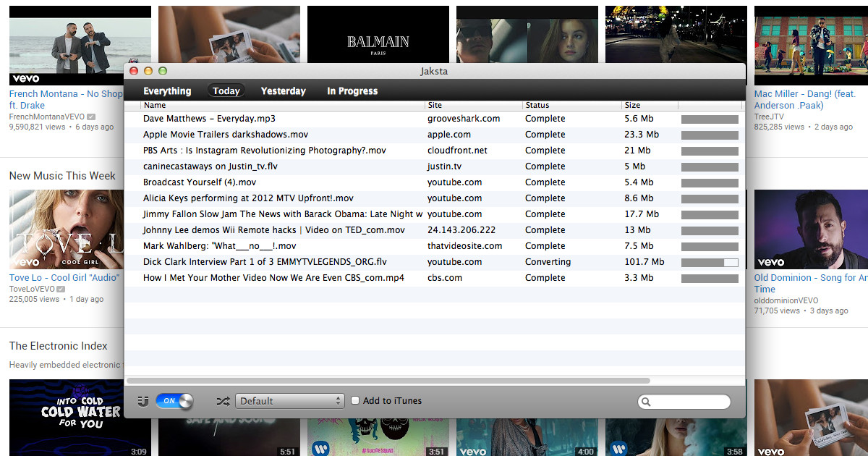
Task: Sort by the Status column header
Action: [572, 106]
